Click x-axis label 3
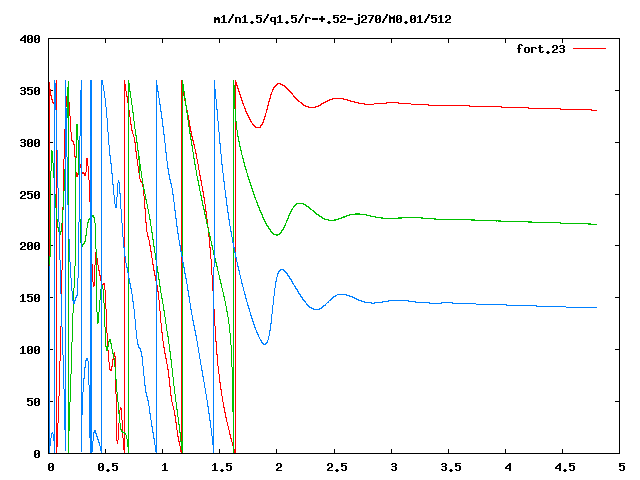640x480 pixels. coord(393,467)
